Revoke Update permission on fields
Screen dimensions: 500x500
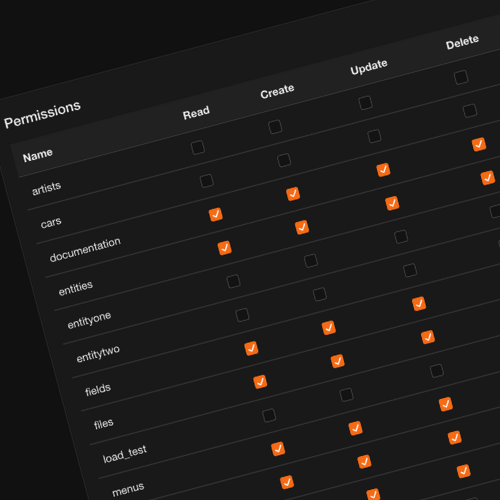pos(419,304)
